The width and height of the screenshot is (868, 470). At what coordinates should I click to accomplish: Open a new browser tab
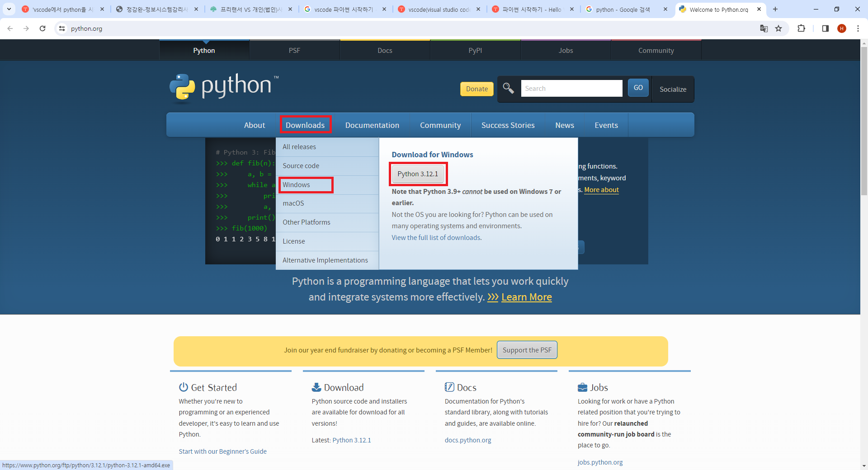[775, 9]
